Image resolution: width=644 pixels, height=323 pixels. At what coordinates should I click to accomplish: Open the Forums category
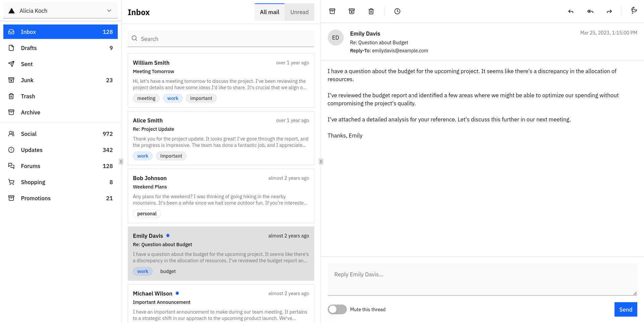60,166
